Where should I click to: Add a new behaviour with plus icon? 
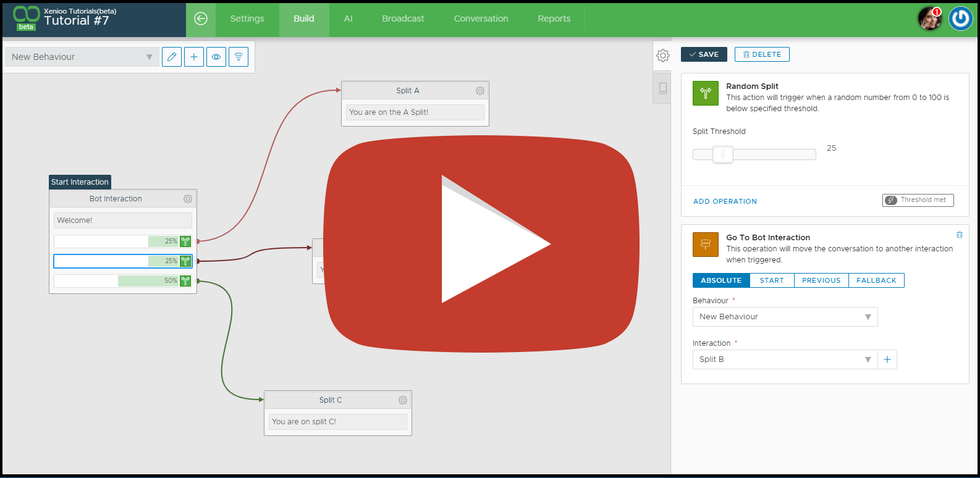(194, 57)
